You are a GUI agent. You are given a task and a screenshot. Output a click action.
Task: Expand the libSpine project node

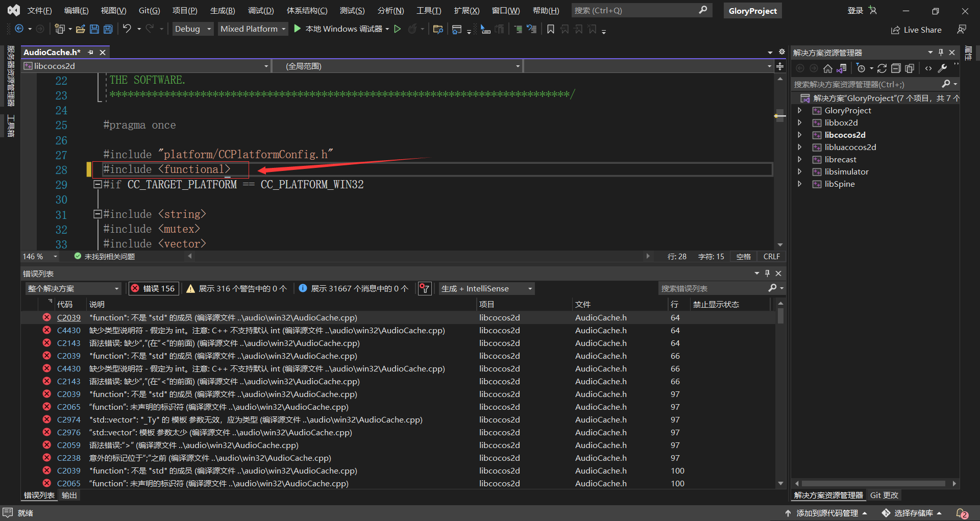(799, 184)
